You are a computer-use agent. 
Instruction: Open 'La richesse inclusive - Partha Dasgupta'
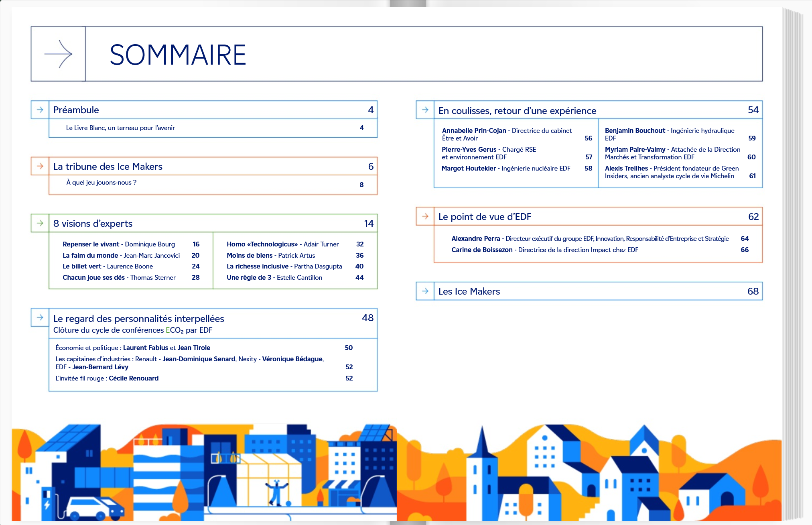coord(284,266)
